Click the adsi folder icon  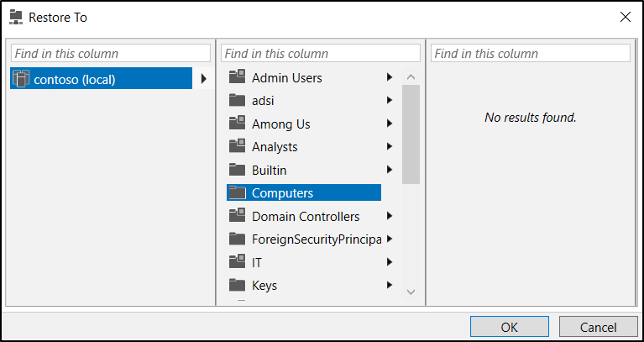[237, 100]
